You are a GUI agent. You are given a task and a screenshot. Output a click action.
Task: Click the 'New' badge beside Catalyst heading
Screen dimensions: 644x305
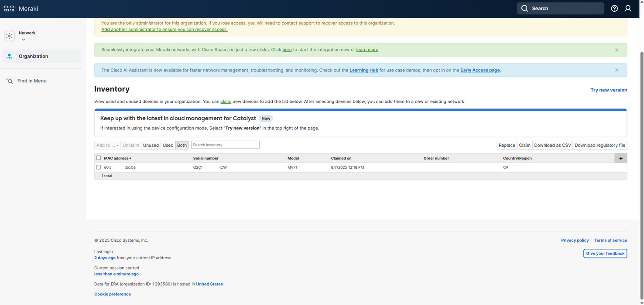[266, 119]
